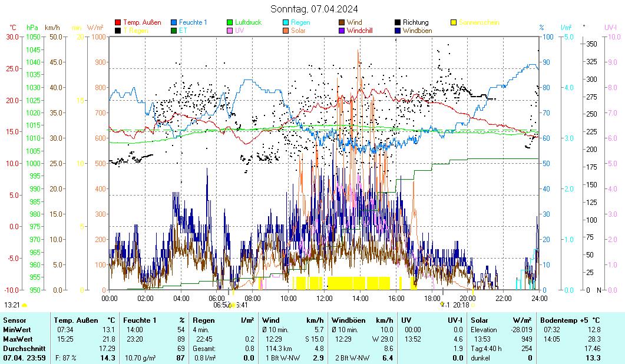Click the 0.8 l/m² rain value
Viewport: 625px width, 364px height.
click(205, 358)
